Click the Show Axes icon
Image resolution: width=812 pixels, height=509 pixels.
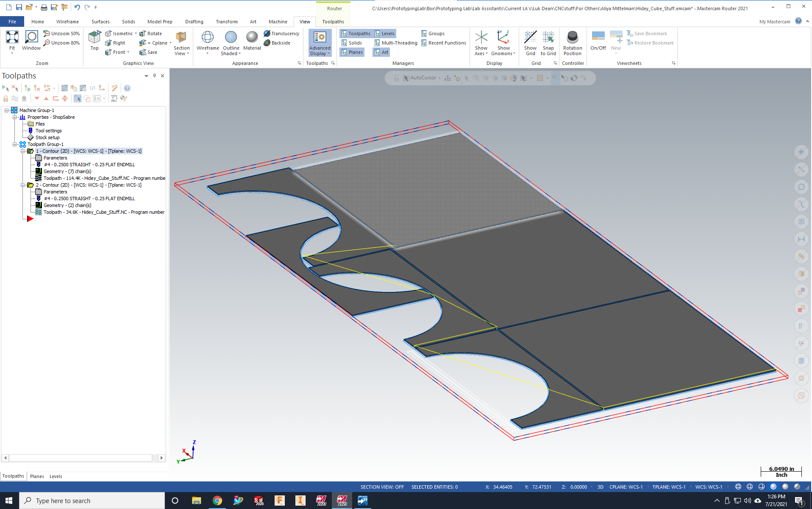pyautogui.click(x=481, y=38)
